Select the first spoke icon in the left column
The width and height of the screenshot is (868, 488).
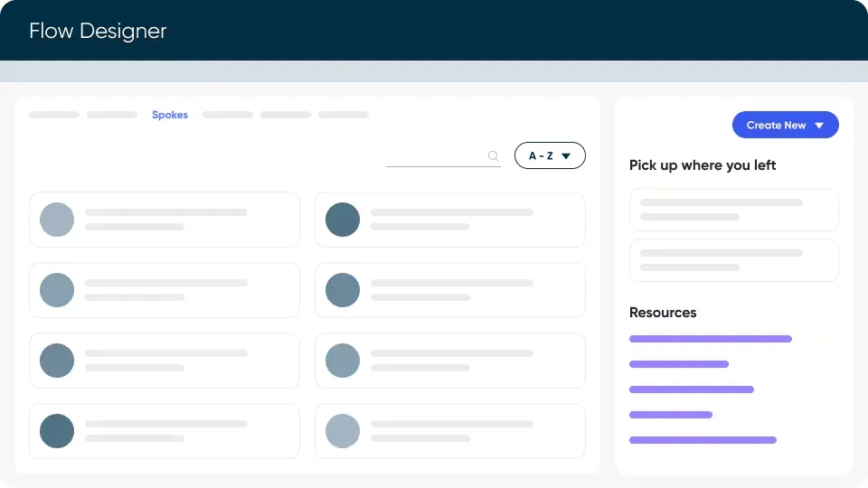(x=57, y=220)
